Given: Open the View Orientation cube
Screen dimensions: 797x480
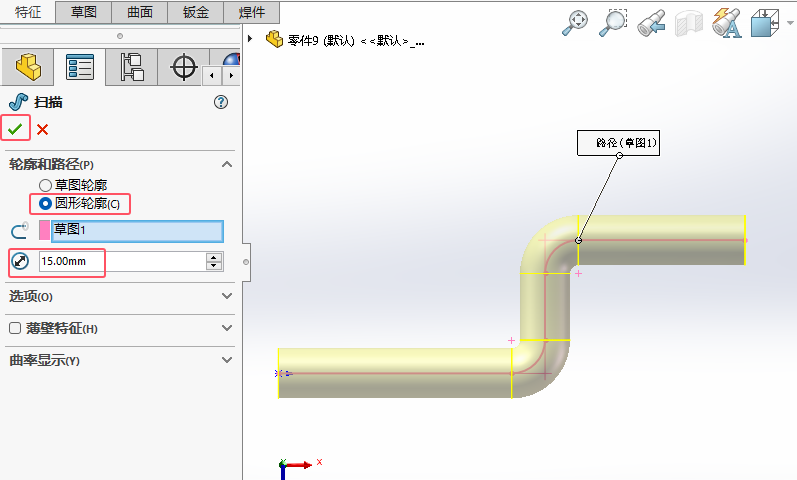Looking at the screenshot, I should point(764,23).
